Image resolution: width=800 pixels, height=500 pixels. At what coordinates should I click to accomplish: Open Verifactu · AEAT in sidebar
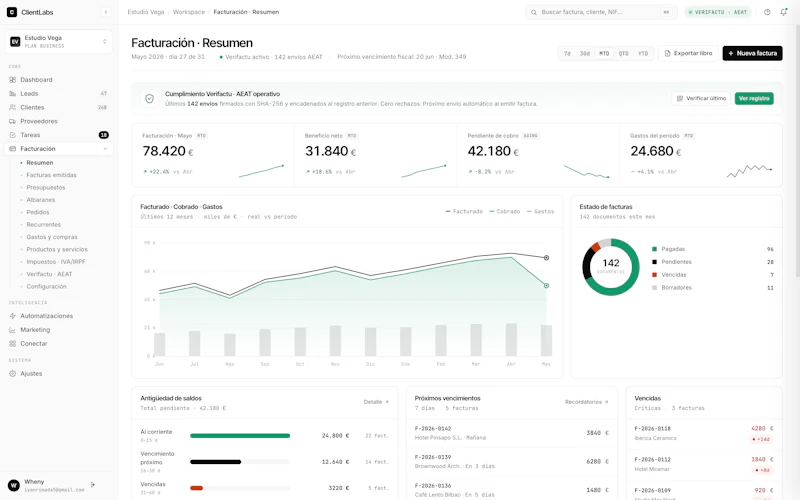pyautogui.click(x=49, y=274)
